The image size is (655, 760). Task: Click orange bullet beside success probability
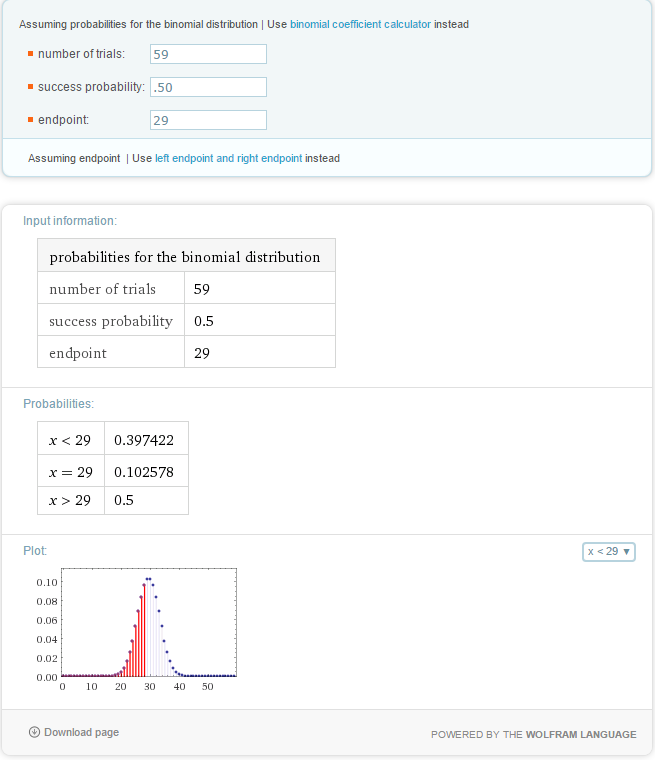(30, 87)
